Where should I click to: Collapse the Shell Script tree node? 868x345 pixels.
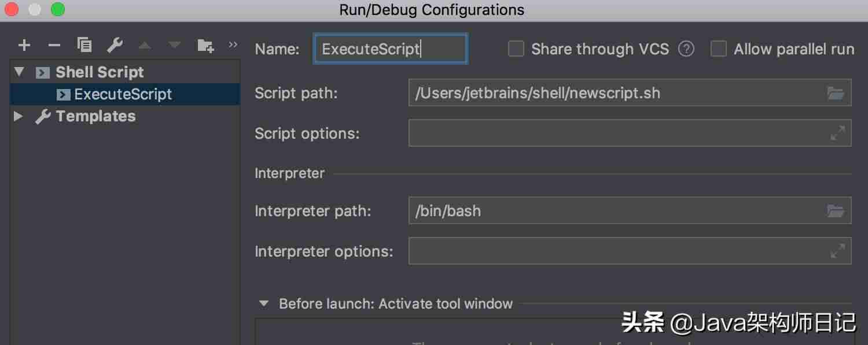pyautogui.click(x=20, y=72)
